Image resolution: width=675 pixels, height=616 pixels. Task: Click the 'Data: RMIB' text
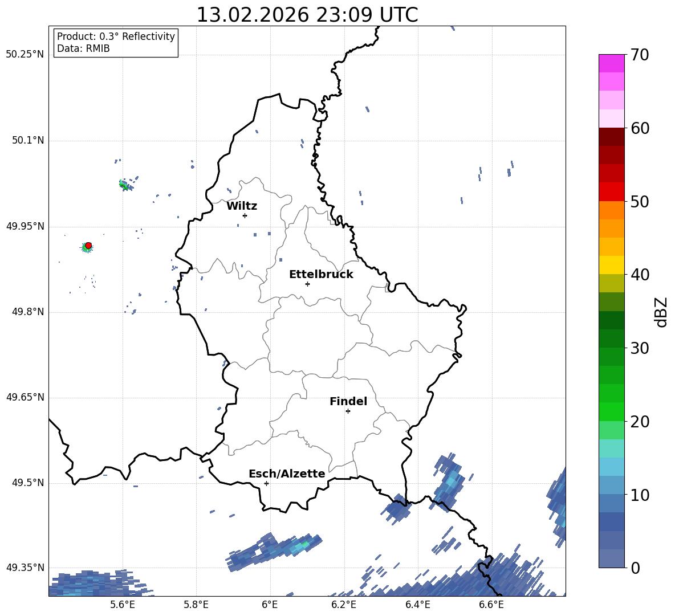pos(83,48)
